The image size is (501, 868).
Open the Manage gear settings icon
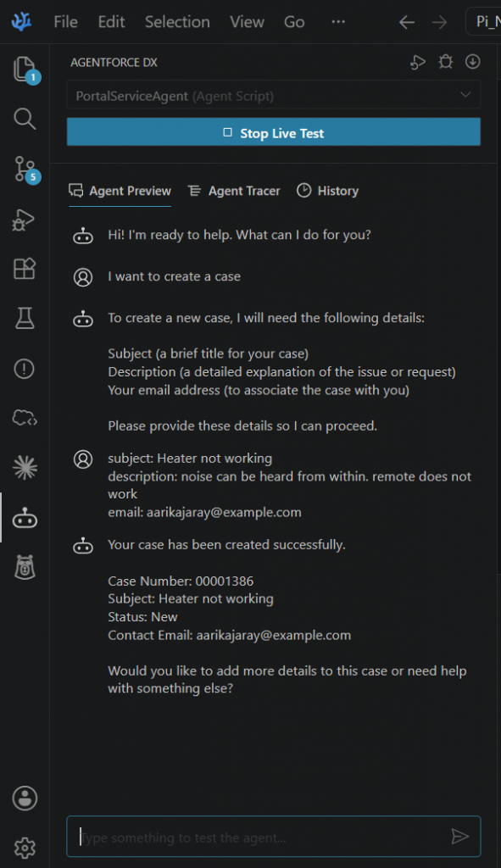click(25, 848)
